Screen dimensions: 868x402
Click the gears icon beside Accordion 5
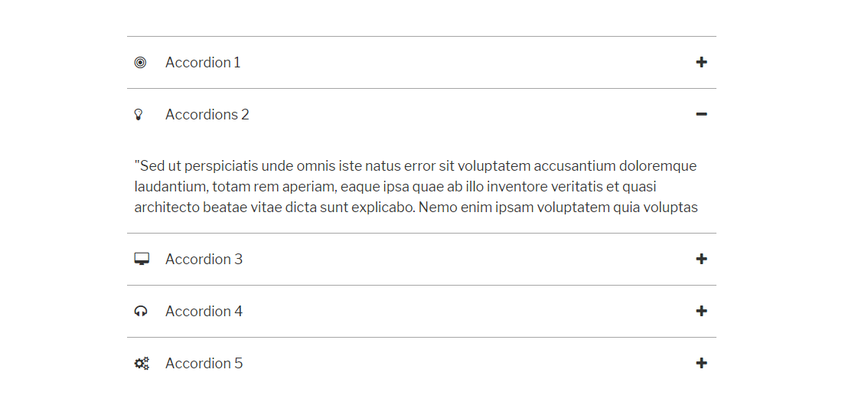[x=142, y=364]
